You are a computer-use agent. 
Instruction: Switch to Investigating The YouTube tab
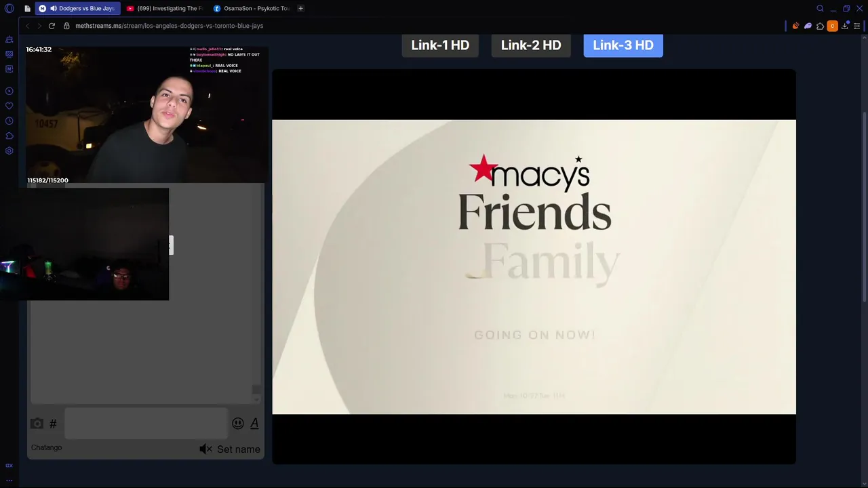click(164, 8)
